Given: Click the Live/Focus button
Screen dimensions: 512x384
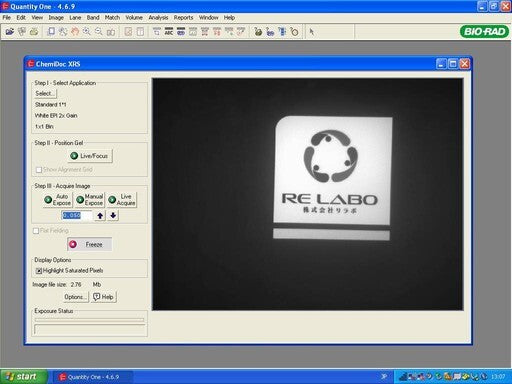Looking at the screenshot, I should coord(90,156).
